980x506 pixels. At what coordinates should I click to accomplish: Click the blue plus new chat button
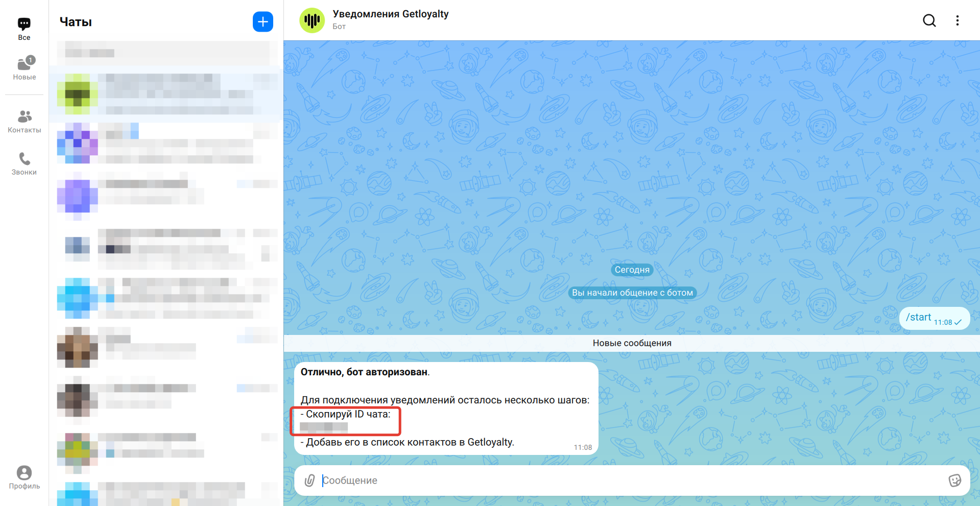[x=263, y=21]
